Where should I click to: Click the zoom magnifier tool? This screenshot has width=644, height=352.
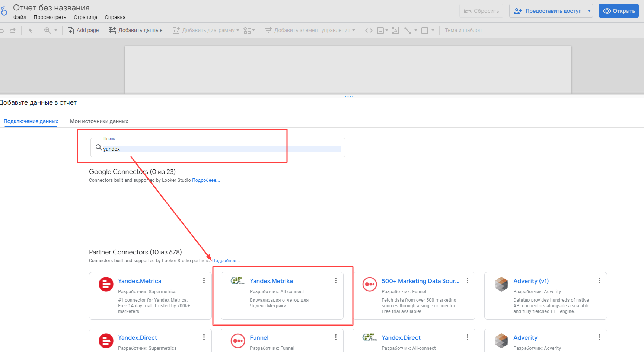[x=47, y=31]
